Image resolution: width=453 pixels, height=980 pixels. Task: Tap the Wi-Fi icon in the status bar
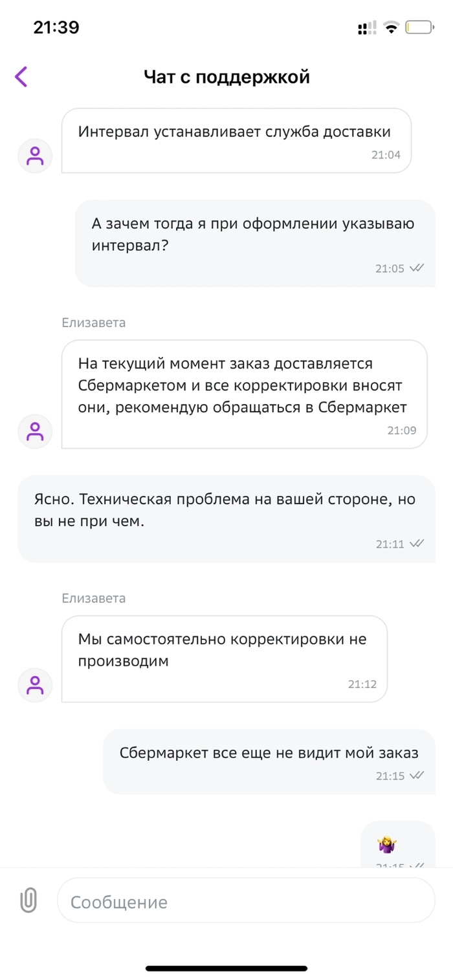[391, 28]
